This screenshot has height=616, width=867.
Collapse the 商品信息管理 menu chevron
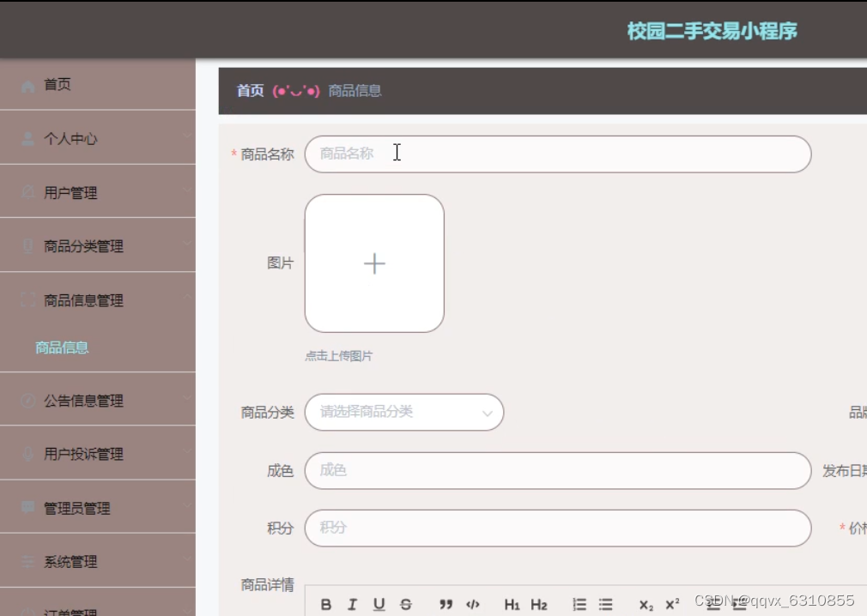point(187,297)
